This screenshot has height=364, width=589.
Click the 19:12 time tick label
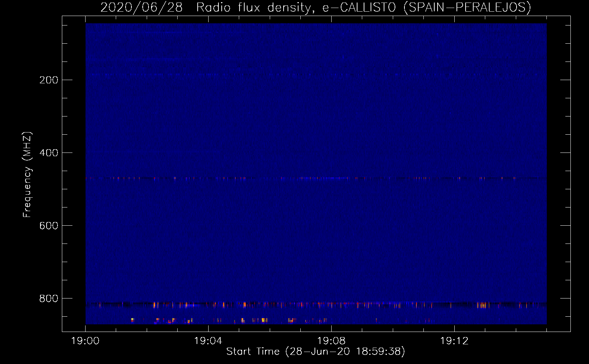coord(454,341)
